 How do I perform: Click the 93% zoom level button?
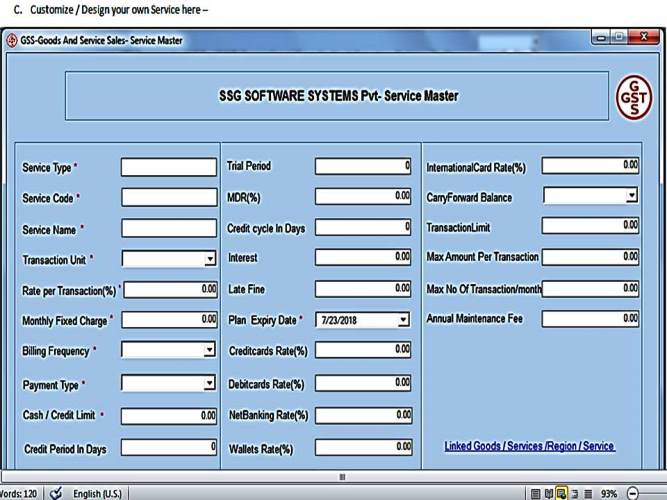[x=609, y=494]
